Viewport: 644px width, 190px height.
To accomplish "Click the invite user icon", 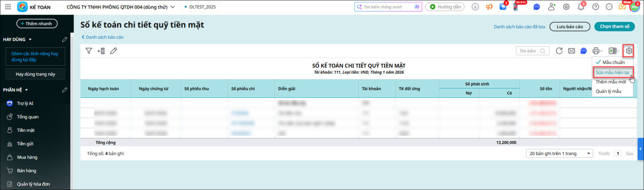I will click(x=551, y=7).
